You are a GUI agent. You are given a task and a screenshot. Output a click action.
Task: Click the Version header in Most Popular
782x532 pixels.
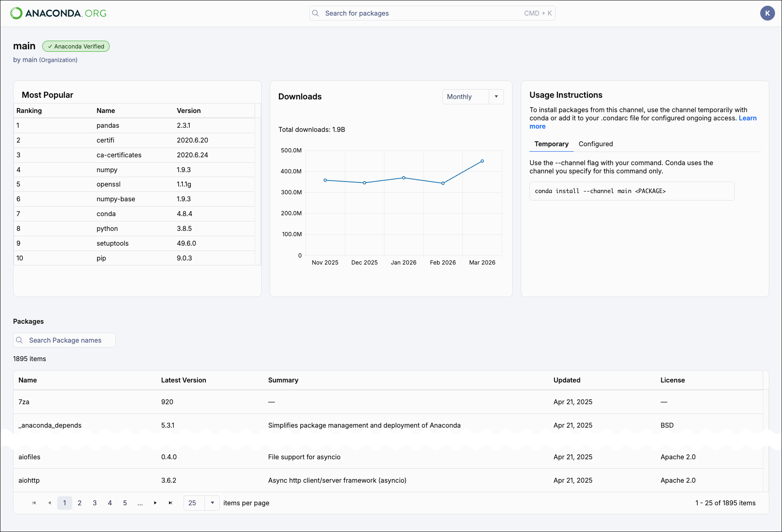[x=189, y=111]
